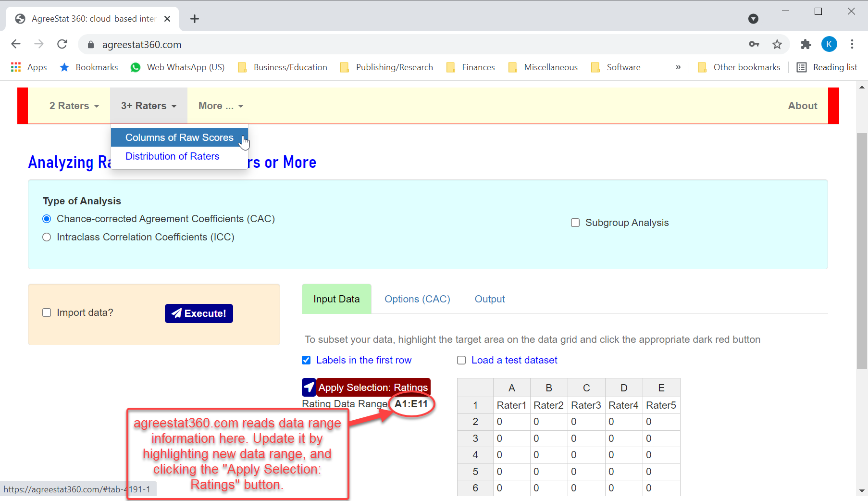This screenshot has height=501, width=868.
Task: Reload the agreestat360 page
Action: (62, 44)
